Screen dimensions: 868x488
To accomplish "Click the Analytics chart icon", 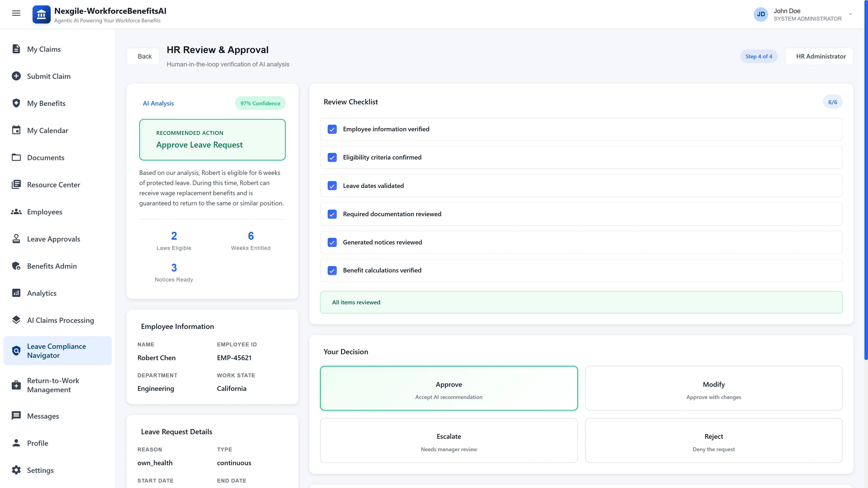I will (x=16, y=293).
